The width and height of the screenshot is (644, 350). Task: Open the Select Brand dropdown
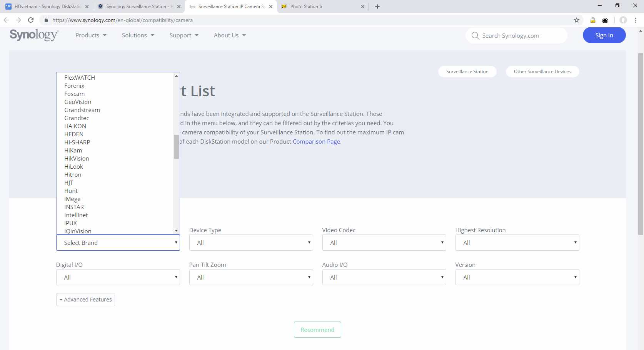click(118, 243)
